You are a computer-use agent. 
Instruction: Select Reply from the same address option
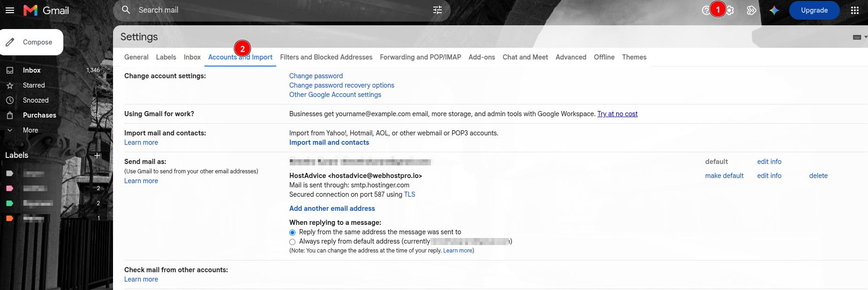pos(293,232)
